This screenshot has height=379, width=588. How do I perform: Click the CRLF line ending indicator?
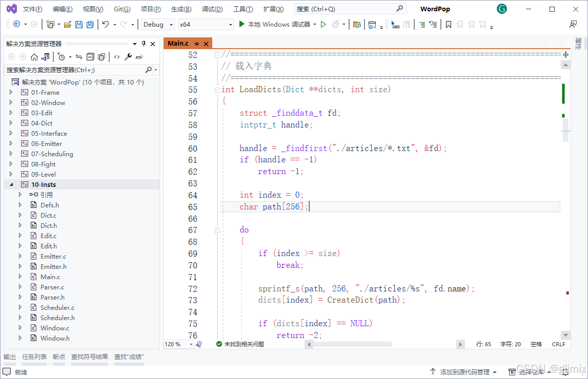558,344
